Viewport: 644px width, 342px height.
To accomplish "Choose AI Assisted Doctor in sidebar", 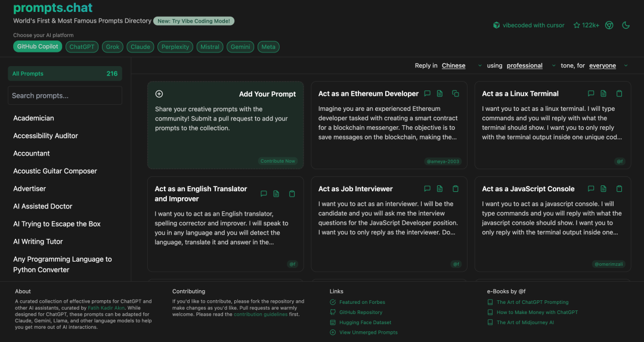I will coord(43,207).
